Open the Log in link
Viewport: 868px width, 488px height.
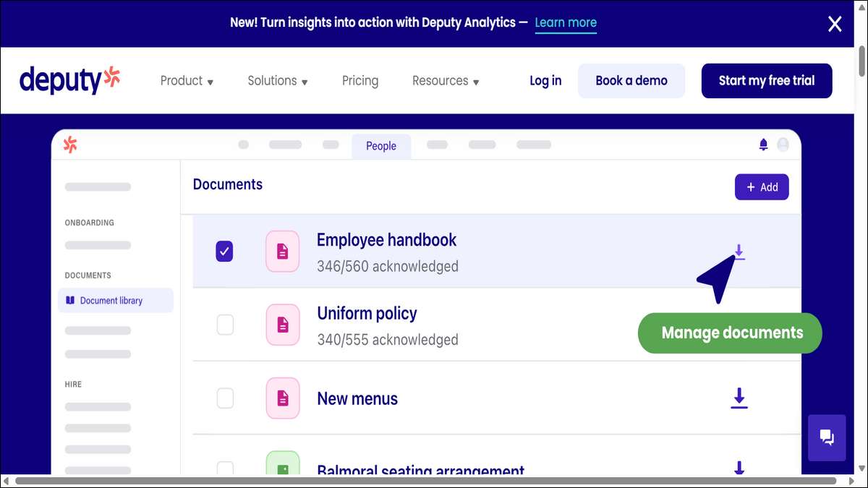click(x=545, y=81)
